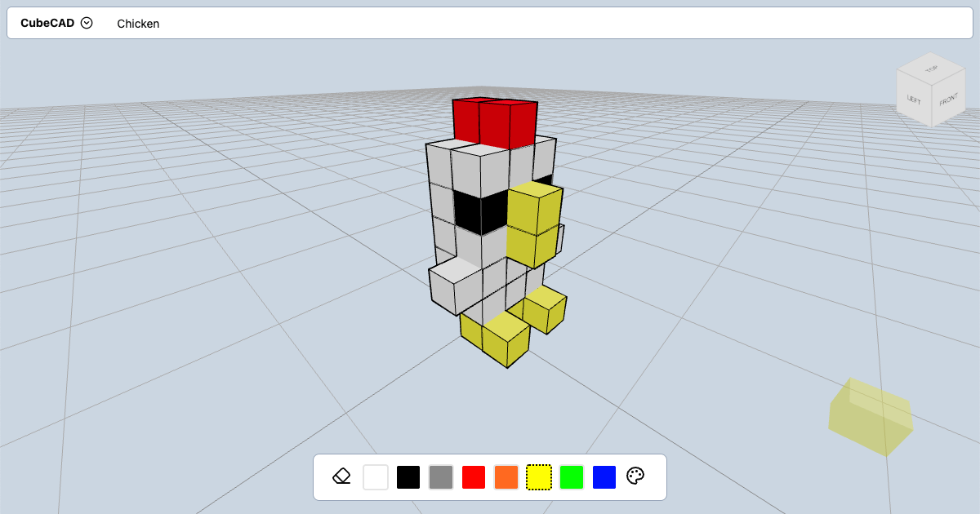Click the Chicken project title

(138, 24)
